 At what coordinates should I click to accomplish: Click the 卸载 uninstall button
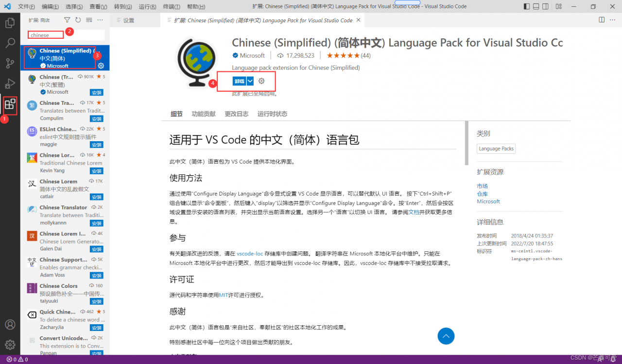pyautogui.click(x=240, y=81)
